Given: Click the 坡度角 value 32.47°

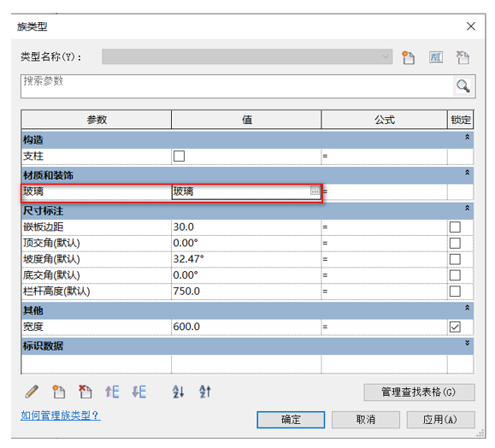Looking at the screenshot, I should [246, 259].
